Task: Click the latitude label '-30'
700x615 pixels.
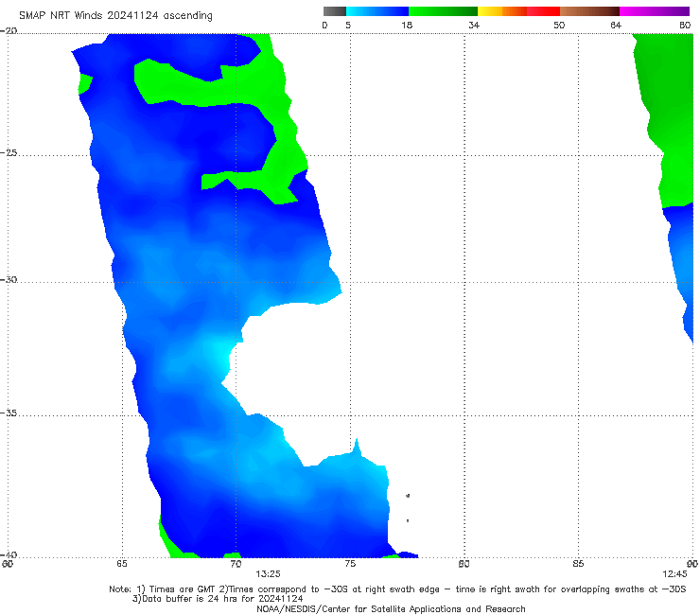Action: [x=9, y=279]
